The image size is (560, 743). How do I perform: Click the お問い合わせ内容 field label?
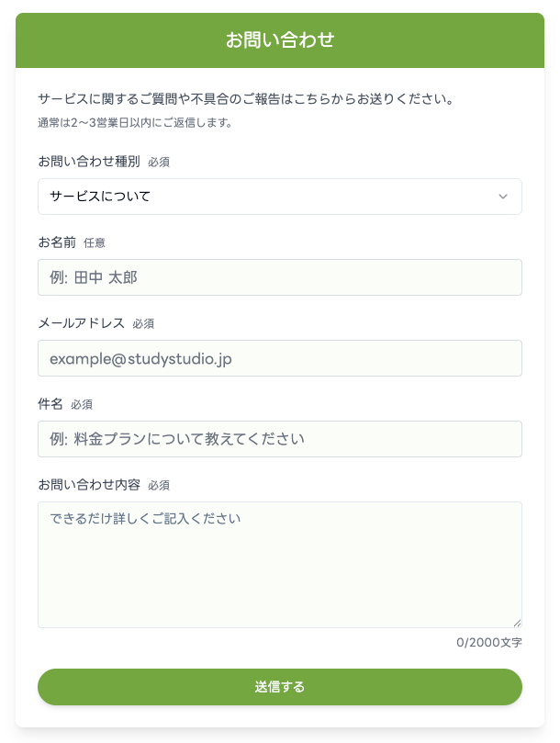tap(89, 485)
